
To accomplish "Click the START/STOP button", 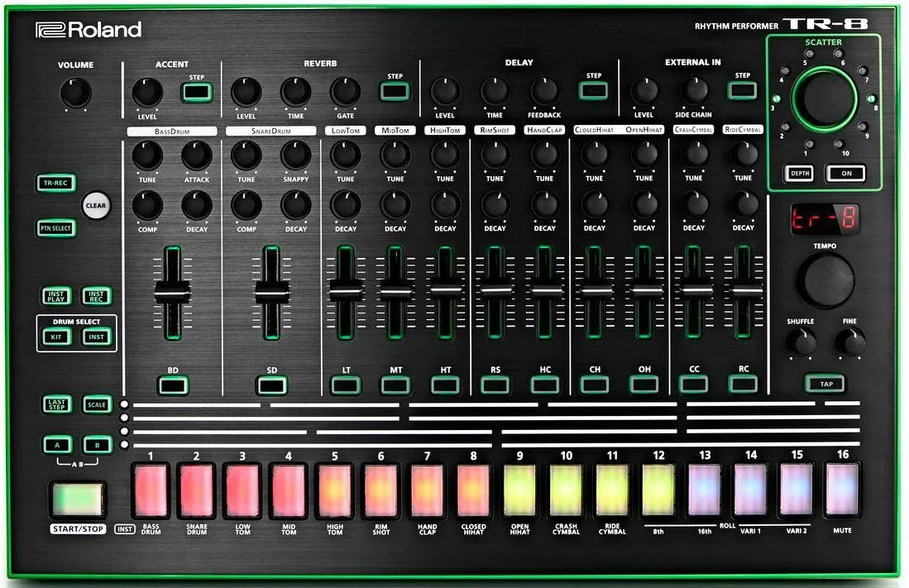I will coord(78,500).
